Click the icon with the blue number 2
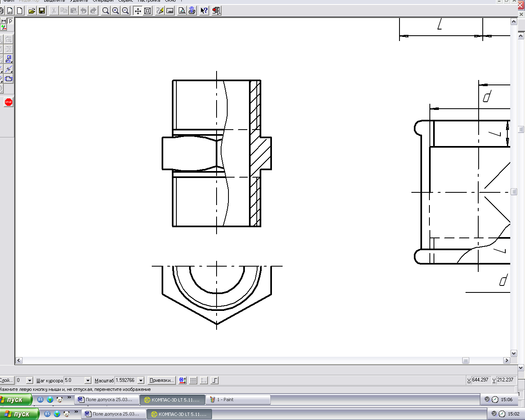This screenshot has height=420, width=525. coord(192,11)
